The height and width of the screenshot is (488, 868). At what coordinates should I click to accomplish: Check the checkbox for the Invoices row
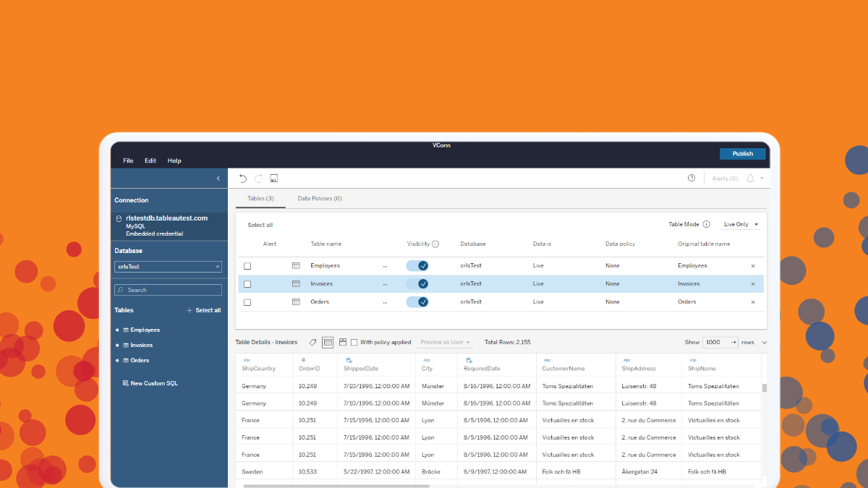pos(247,283)
